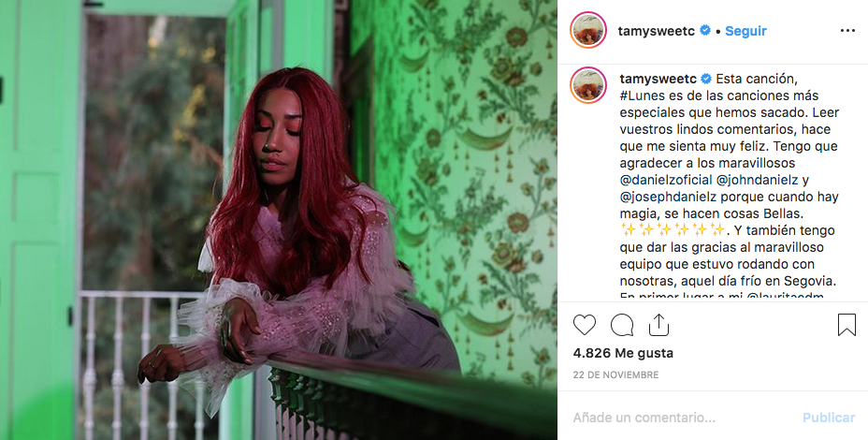The height and width of the screenshot is (440, 868).
Task: Click the verified badge next to header username
Action: (x=705, y=31)
